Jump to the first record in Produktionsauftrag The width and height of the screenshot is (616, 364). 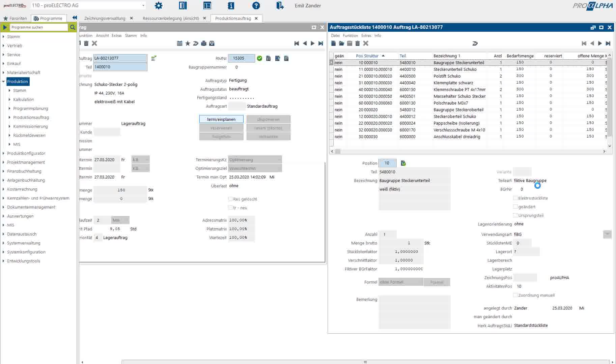[x=297, y=43]
